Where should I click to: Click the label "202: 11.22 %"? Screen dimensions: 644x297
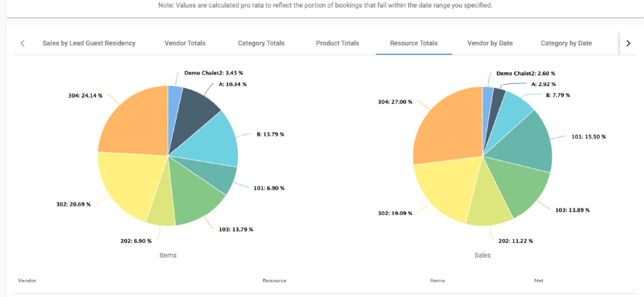click(516, 241)
